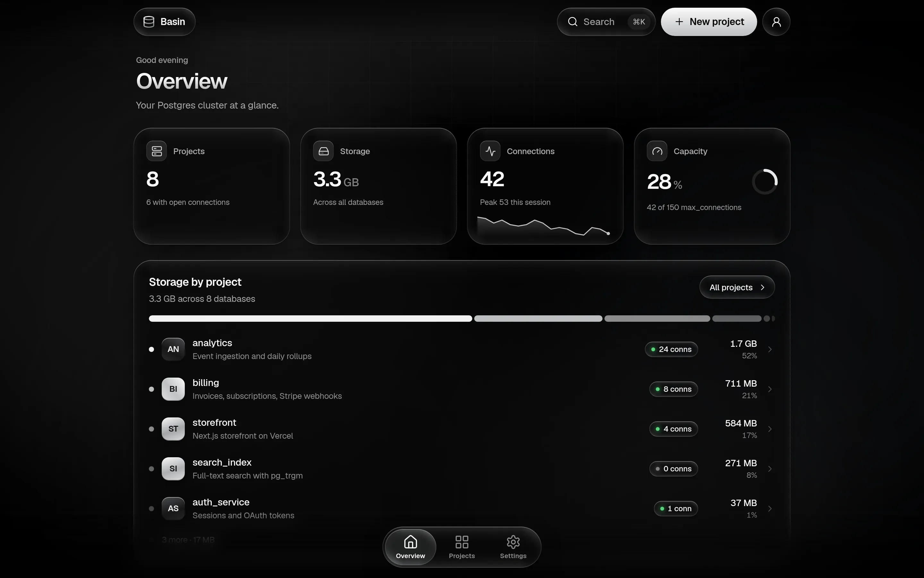Screen dimensions: 924x578
Task: Click the 3.3 GB storage value
Action: 336,179
